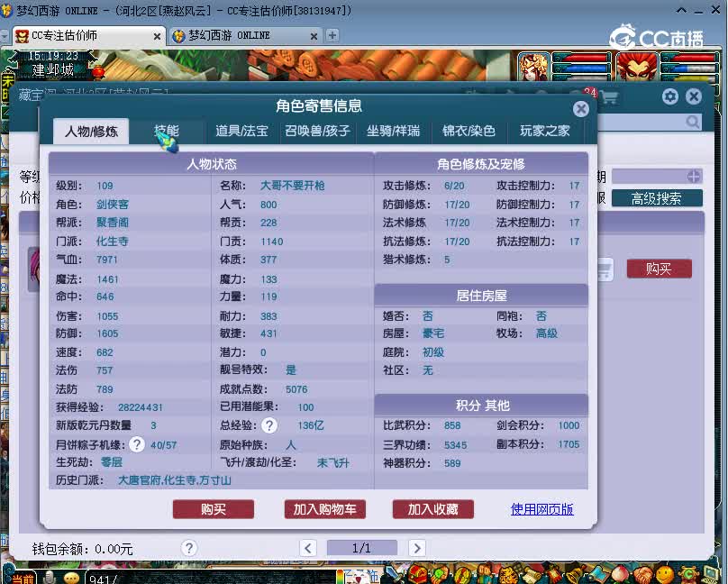Screen dimensions: 728x584
Task: Close the 角色寄售信息 dialog
Action: click(x=581, y=109)
